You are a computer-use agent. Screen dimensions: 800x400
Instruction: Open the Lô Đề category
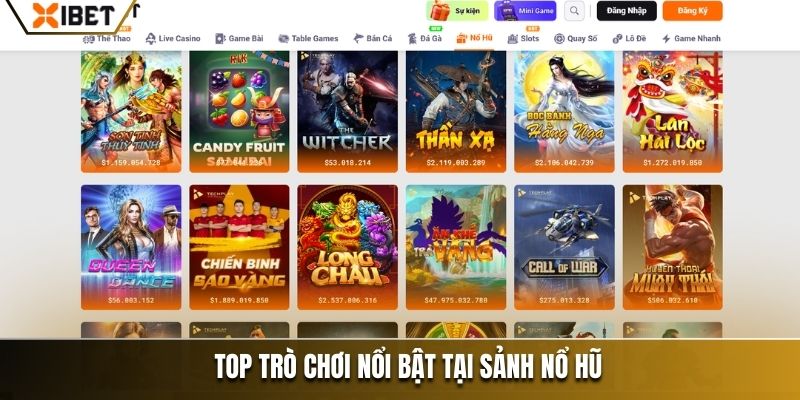tap(629, 38)
